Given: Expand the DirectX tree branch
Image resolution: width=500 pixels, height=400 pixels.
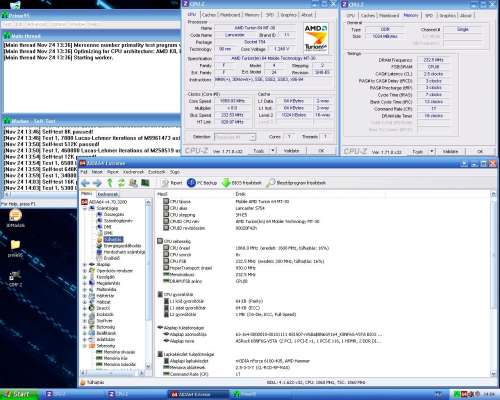Looking at the screenshot, I should (85, 308).
